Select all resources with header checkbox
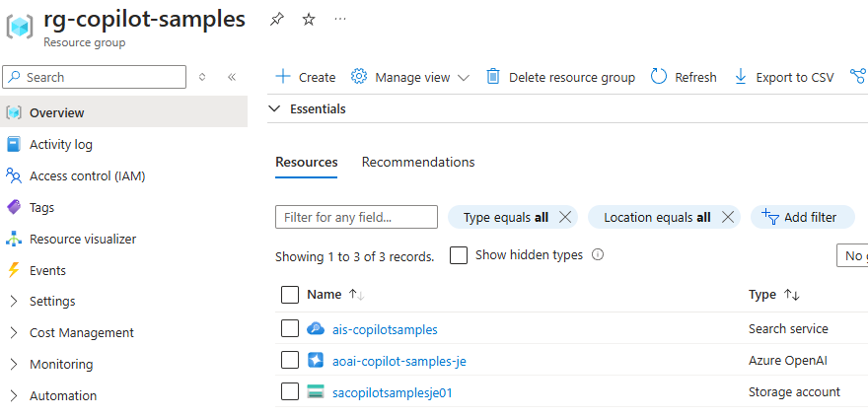Screen dimensions: 868x417 pos(290,294)
